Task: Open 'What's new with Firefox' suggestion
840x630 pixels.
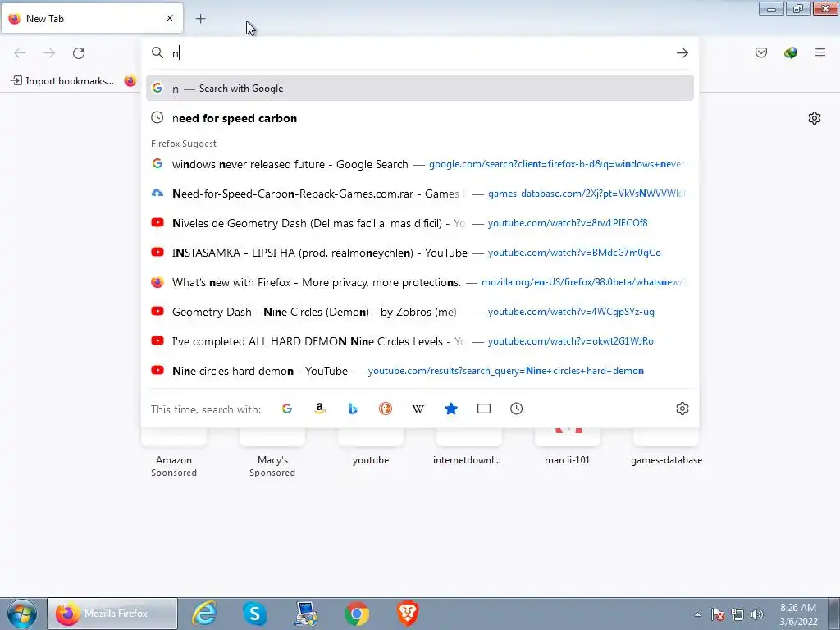Action: pyautogui.click(x=419, y=282)
